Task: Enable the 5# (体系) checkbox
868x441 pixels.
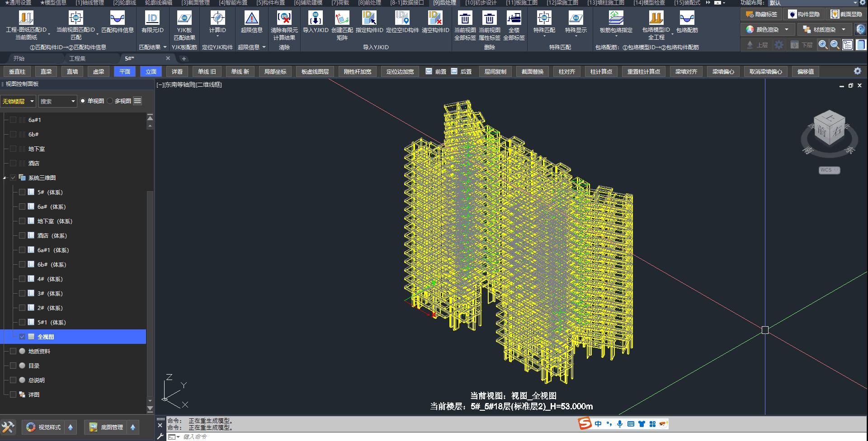Action: click(22, 192)
